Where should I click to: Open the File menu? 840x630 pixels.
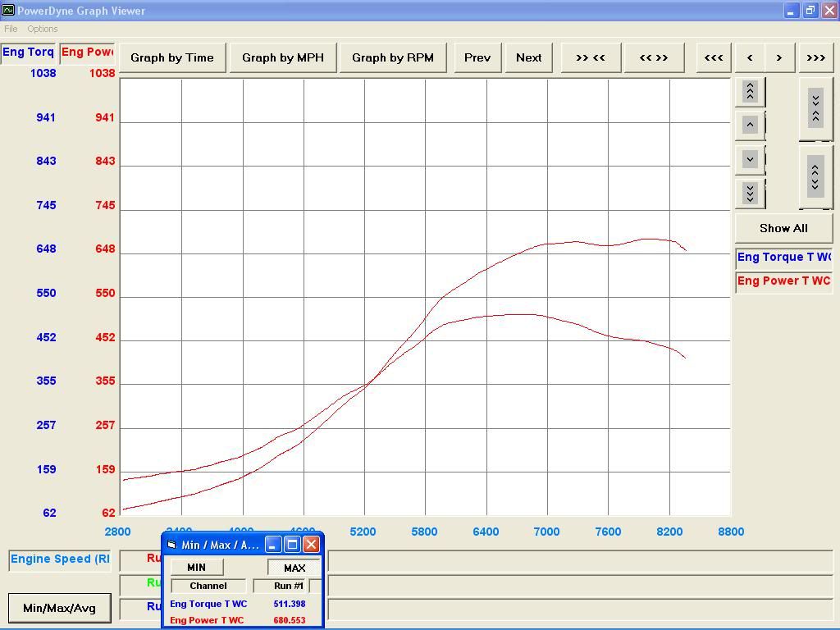coord(11,29)
